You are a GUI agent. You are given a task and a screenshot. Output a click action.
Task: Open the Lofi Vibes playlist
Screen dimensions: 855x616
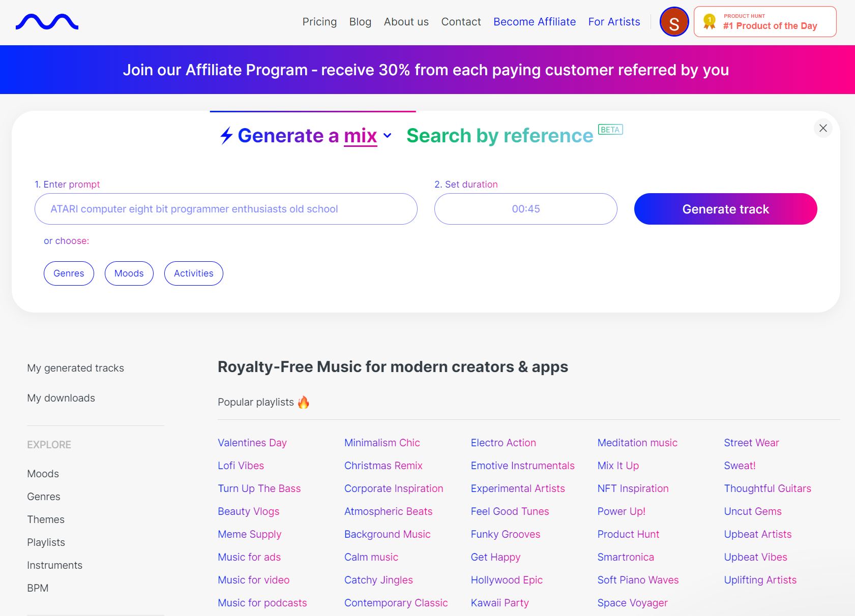pyautogui.click(x=241, y=466)
